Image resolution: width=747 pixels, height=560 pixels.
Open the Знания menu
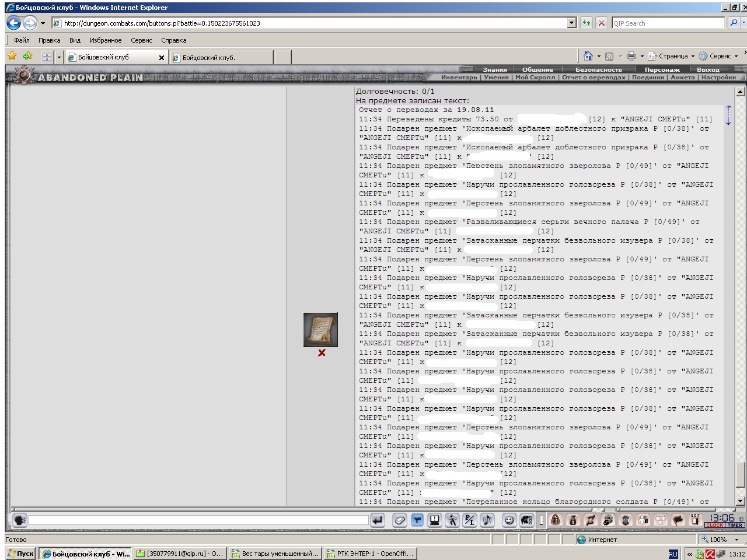[495, 69]
